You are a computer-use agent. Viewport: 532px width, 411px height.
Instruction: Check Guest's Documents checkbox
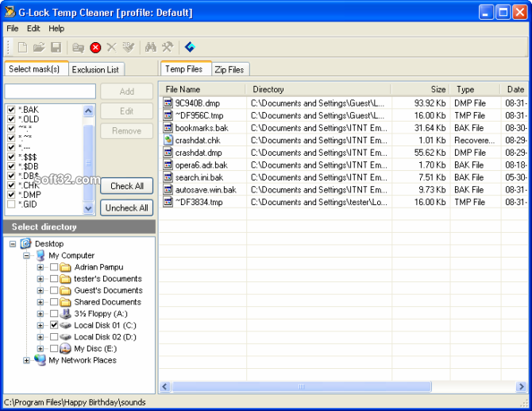(54, 290)
